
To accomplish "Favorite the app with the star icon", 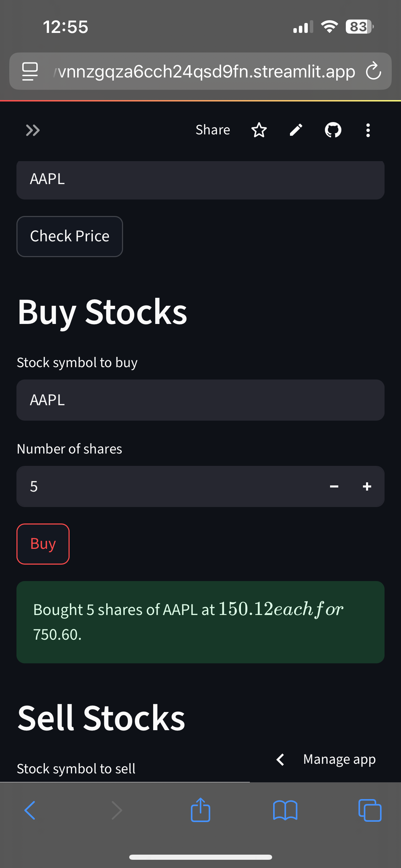I will 259,130.
